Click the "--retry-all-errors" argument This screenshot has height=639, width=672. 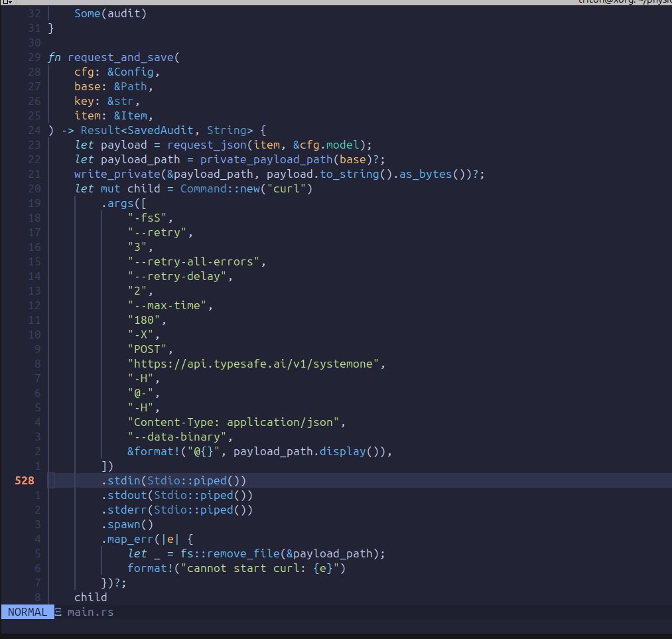coord(193,261)
